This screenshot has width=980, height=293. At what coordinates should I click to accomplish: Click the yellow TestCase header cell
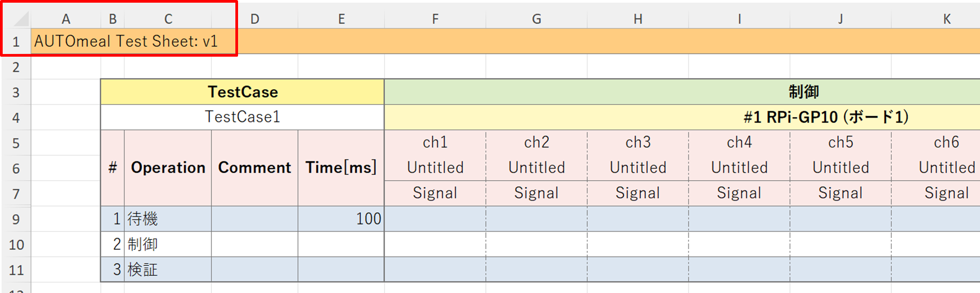tap(242, 92)
